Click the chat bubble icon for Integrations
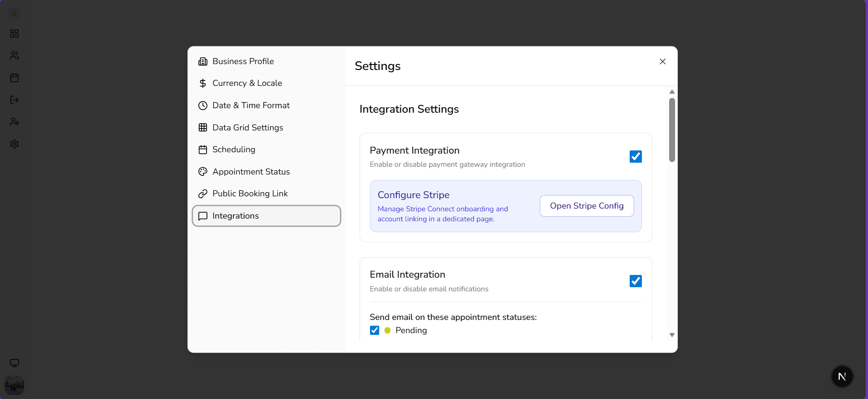Screen dimensions: 868x399 point(203,216)
